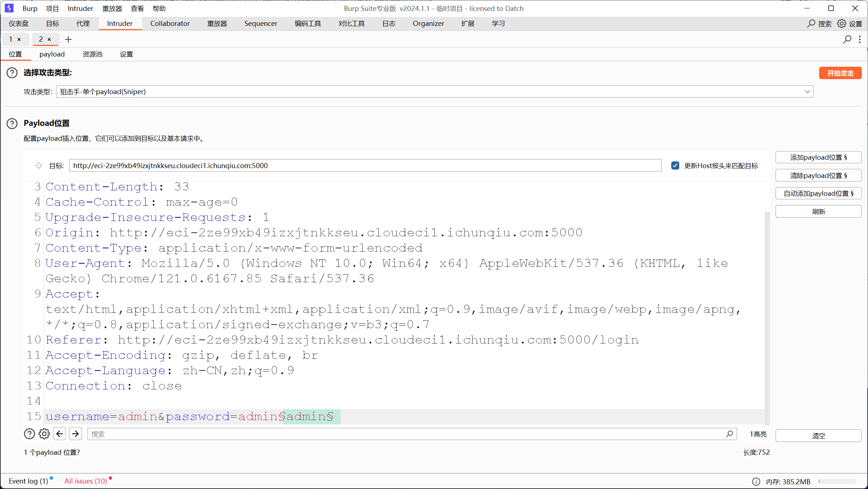
Task: Open the Event log (1) panel
Action: [28, 481]
